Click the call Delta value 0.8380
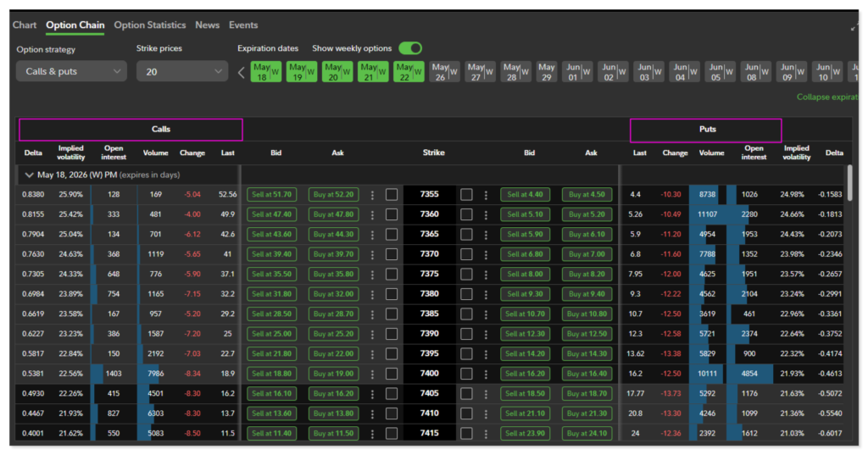Viewport: 868px width, 455px height. [33, 194]
